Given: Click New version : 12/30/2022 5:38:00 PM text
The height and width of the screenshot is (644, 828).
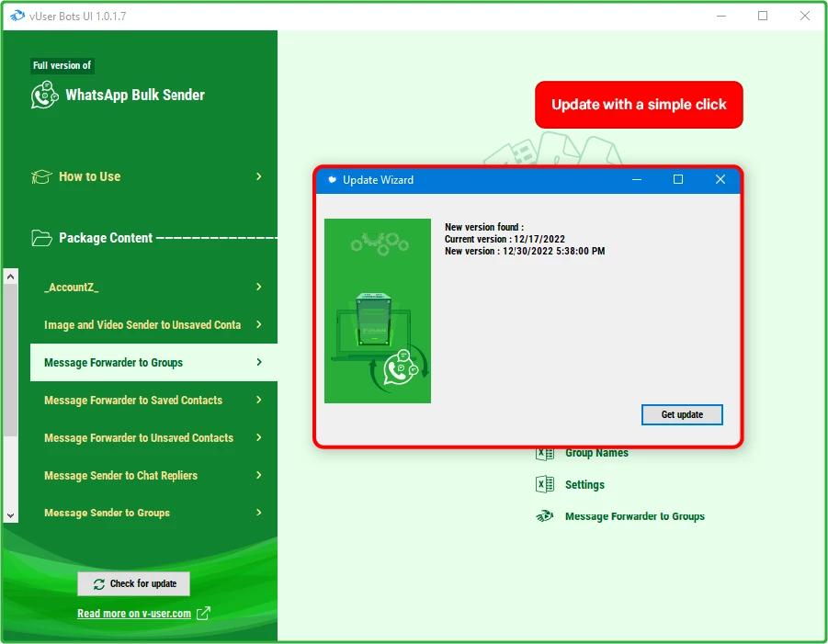Looking at the screenshot, I should 525,252.
